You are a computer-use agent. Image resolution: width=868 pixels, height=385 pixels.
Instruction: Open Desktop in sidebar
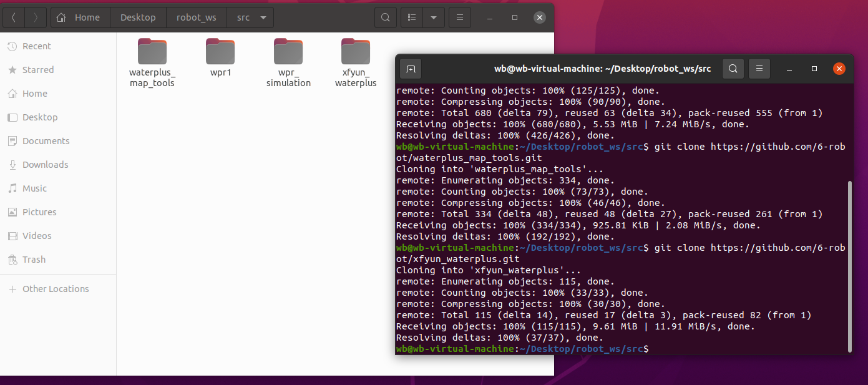tap(58, 117)
